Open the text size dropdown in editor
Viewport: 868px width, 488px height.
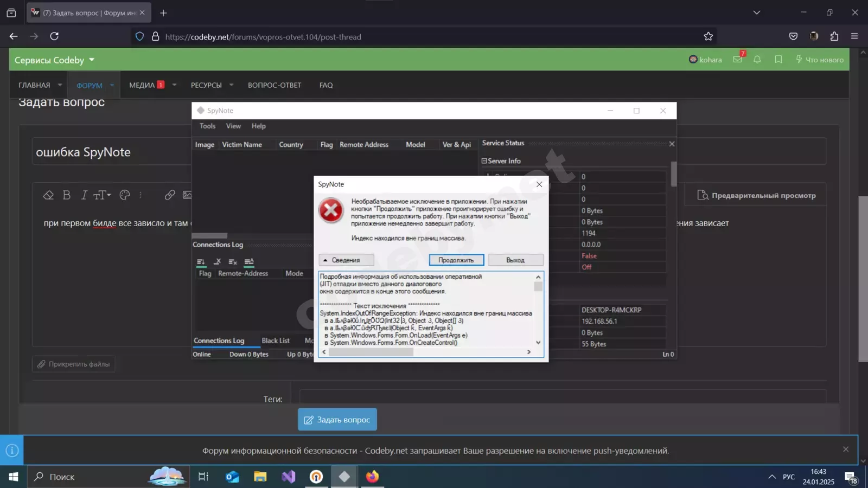102,195
